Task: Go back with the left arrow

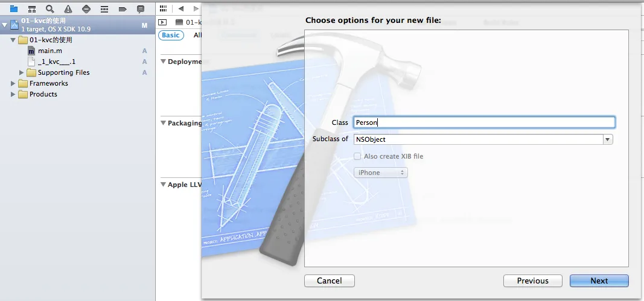Action: (x=180, y=8)
